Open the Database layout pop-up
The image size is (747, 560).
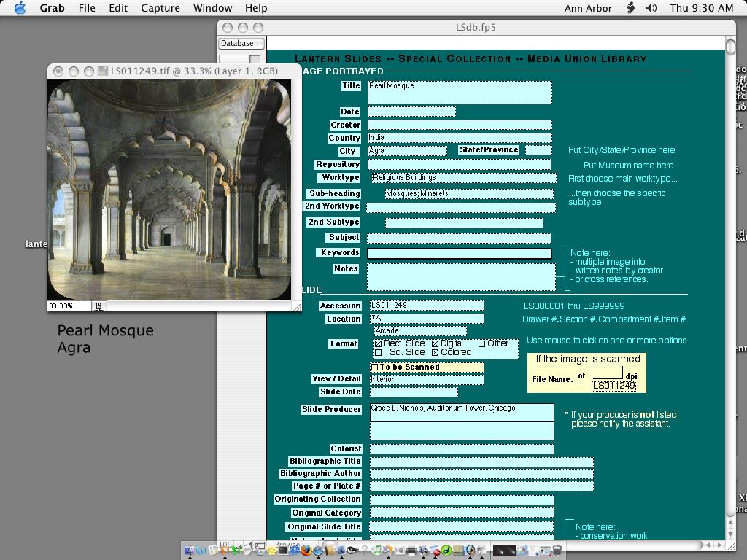pyautogui.click(x=241, y=43)
